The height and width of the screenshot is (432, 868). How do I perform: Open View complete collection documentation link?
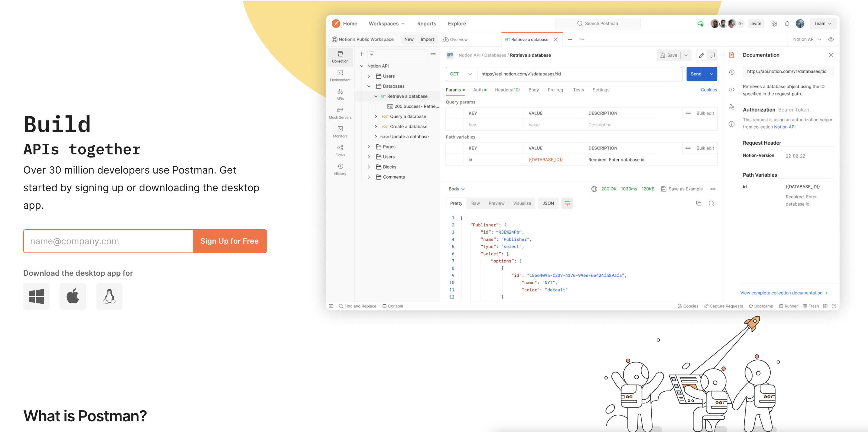pyautogui.click(x=784, y=293)
